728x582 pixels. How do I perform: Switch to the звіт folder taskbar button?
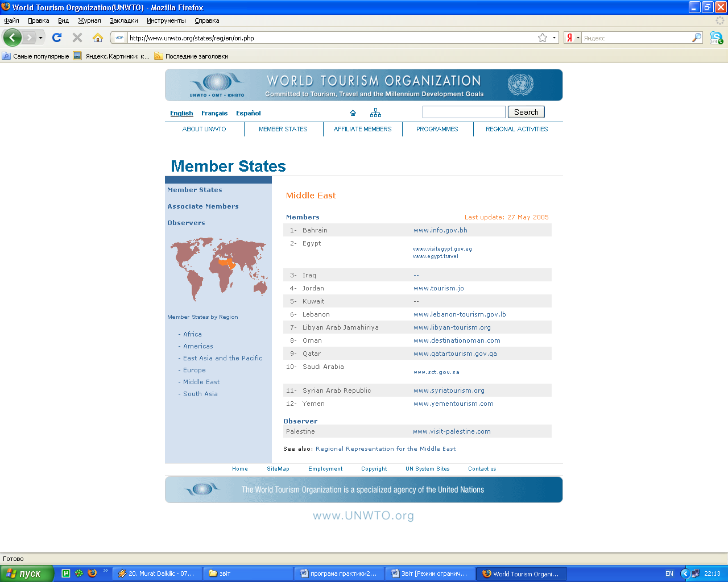point(249,573)
